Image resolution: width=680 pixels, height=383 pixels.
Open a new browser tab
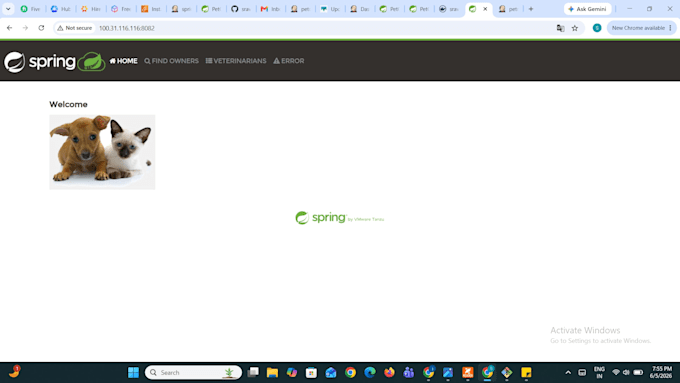click(531, 9)
